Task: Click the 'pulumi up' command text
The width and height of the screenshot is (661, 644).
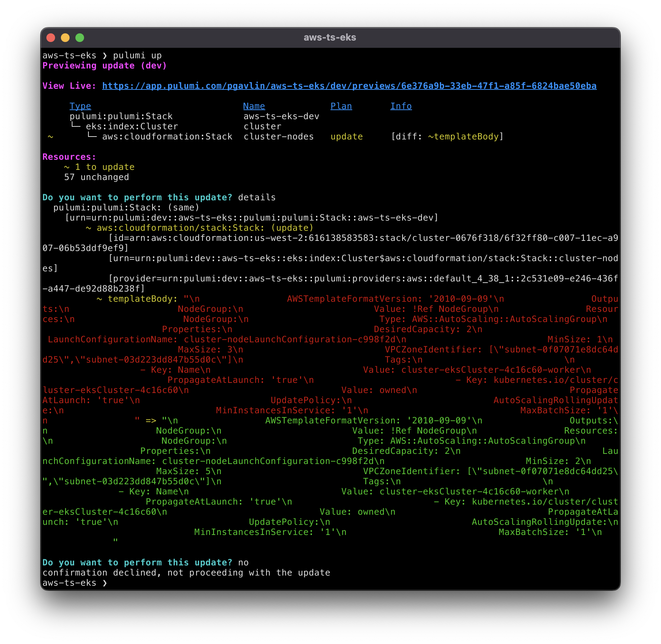Action: [137, 55]
